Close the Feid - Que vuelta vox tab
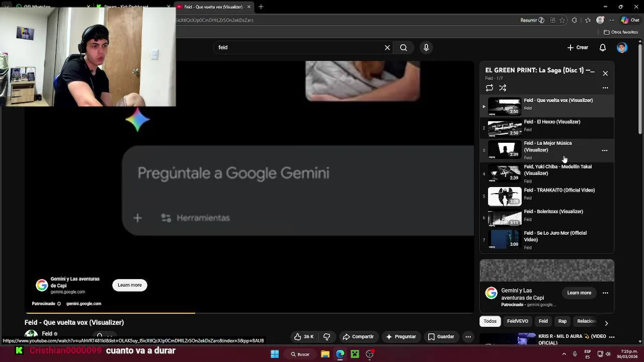The width and height of the screenshot is (644, 362). 249,7
